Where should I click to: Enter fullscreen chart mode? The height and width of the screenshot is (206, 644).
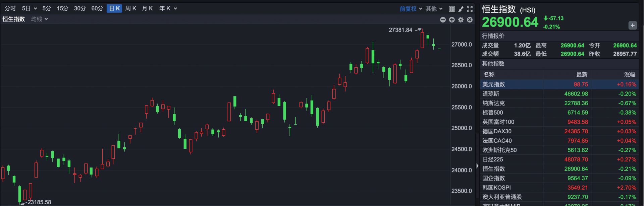point(470,9)
